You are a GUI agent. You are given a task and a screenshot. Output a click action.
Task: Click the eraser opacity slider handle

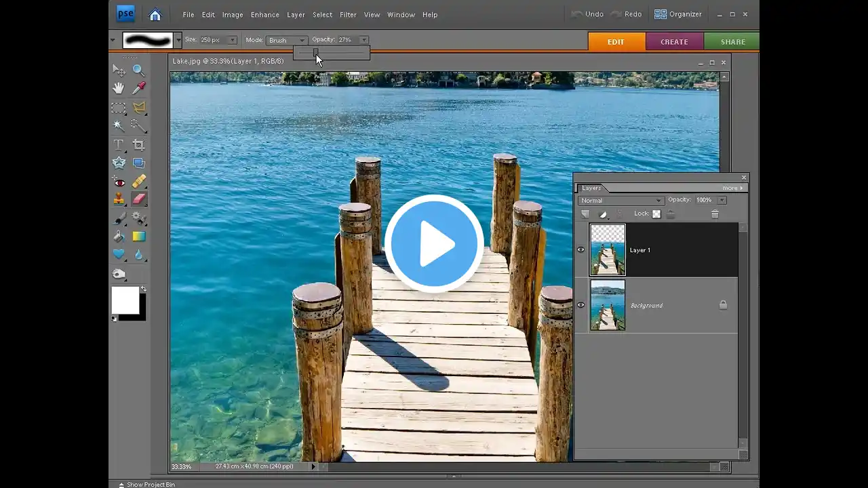tap(315, 52)
